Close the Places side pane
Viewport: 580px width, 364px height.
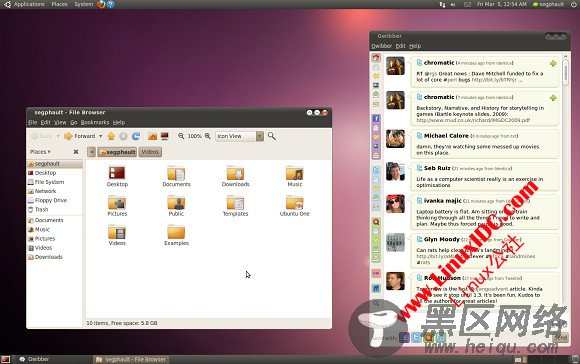[x=76, y=152]
